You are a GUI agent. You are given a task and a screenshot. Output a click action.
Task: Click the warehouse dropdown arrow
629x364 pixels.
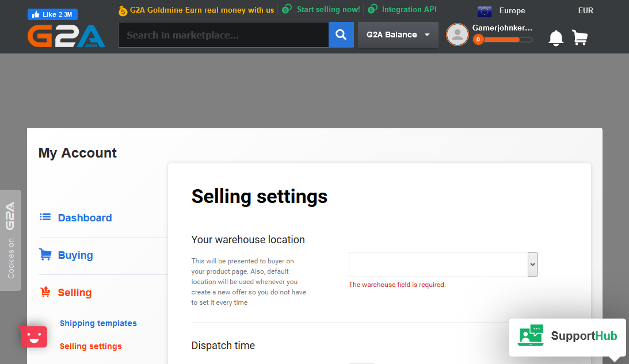pyautogui.click(x=532, y=265)
